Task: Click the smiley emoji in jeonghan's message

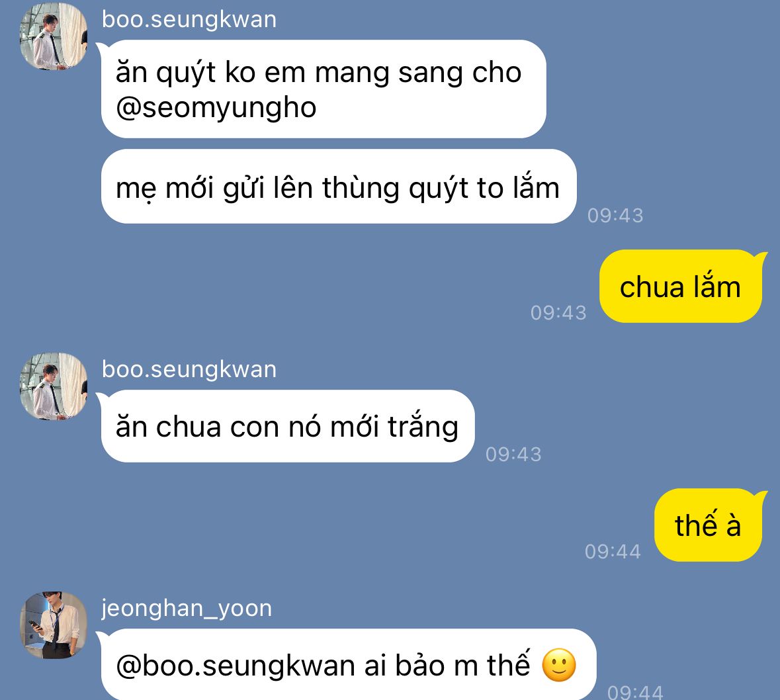Action: point(558,665)
